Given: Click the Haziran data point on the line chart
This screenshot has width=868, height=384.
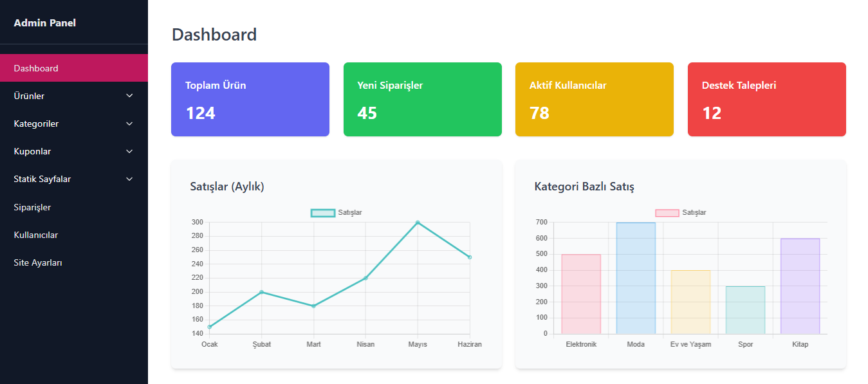Looking at the screenshot, I should 470,257.
